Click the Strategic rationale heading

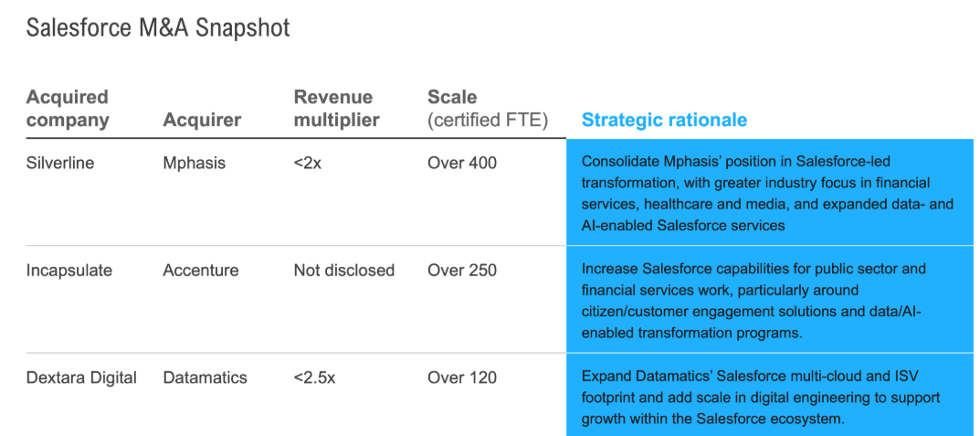pyautogui.click(x=664, y=120)
